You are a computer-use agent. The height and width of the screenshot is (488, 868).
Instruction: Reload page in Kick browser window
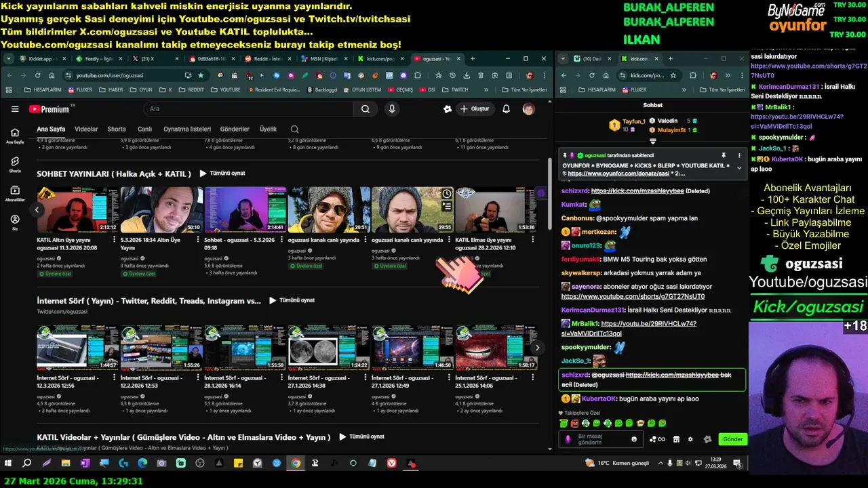(592, 75)
